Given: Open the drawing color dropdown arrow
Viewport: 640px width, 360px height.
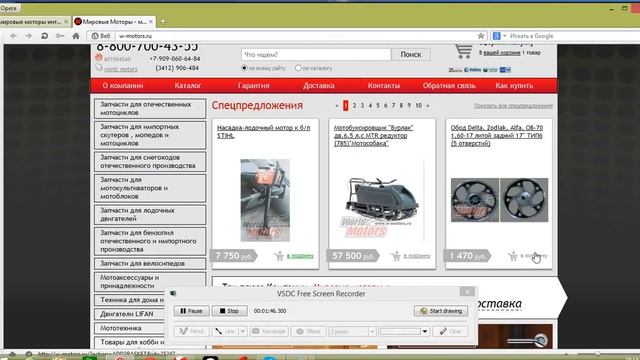Looking at the screenshot, I should [x=425, y=331].
